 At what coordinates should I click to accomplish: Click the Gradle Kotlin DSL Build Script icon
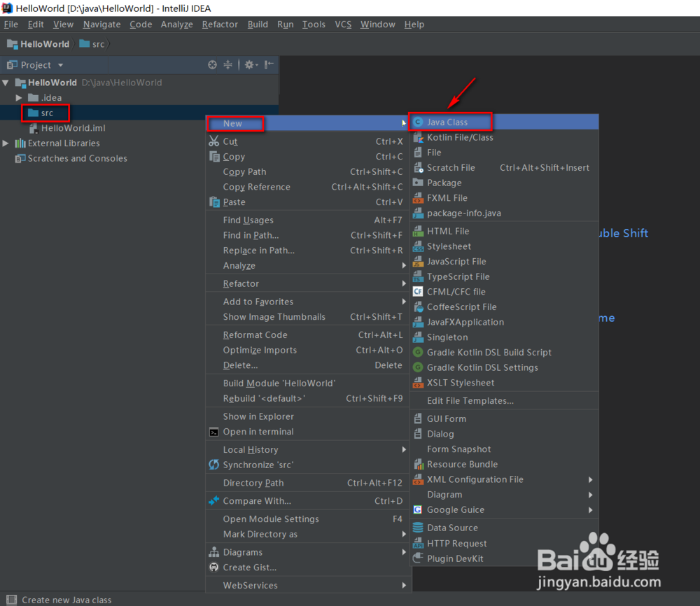[x=418, y=353]
